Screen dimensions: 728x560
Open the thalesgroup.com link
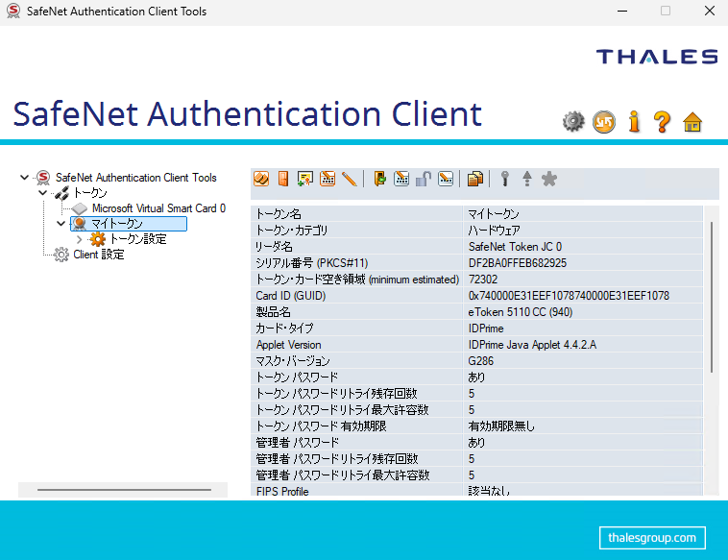tap(651, 537)
